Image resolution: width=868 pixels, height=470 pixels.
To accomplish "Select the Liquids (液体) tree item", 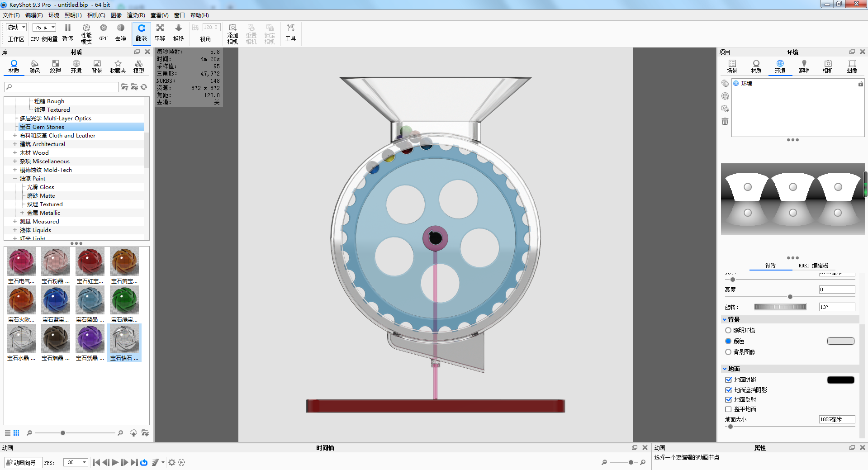I will pyautogui.click(x=35, y=230).
